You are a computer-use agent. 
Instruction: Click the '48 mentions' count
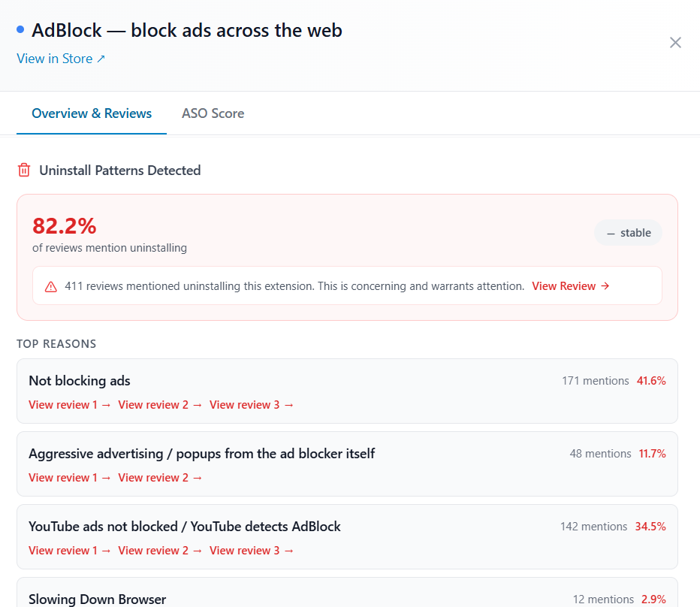(600, 453)
